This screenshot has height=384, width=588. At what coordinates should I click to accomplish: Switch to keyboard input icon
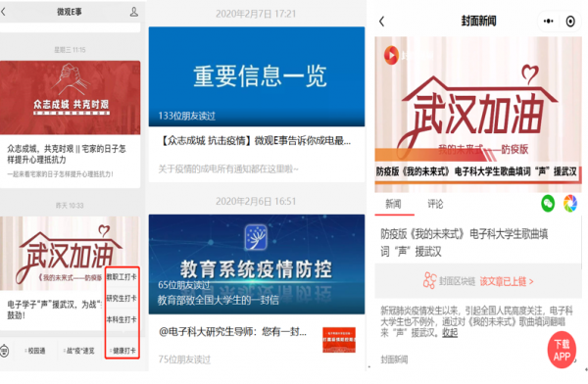point(4,351)
